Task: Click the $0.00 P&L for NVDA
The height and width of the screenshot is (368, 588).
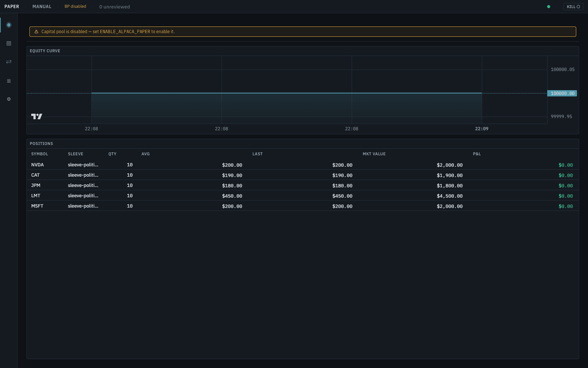Action: tap(566, 165)
